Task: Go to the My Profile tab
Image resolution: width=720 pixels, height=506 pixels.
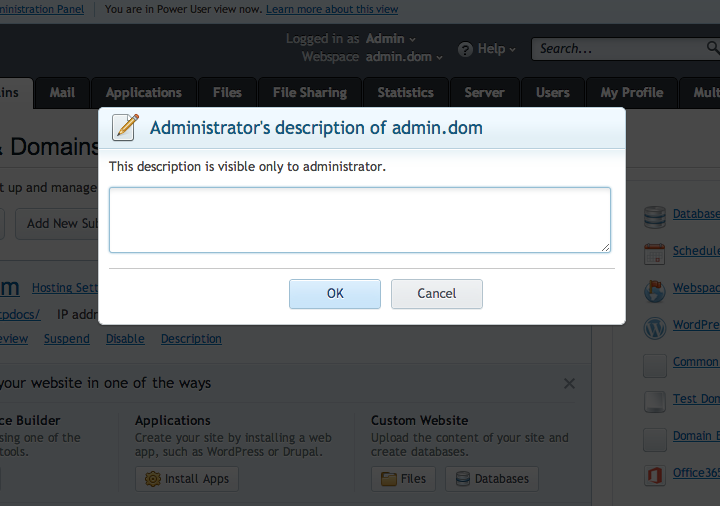Action: point(632,93)
